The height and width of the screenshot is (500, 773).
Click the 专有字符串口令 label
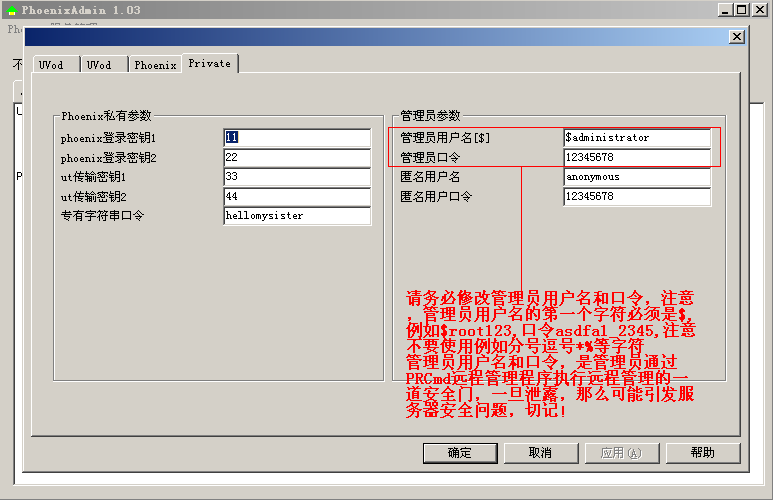102,216
